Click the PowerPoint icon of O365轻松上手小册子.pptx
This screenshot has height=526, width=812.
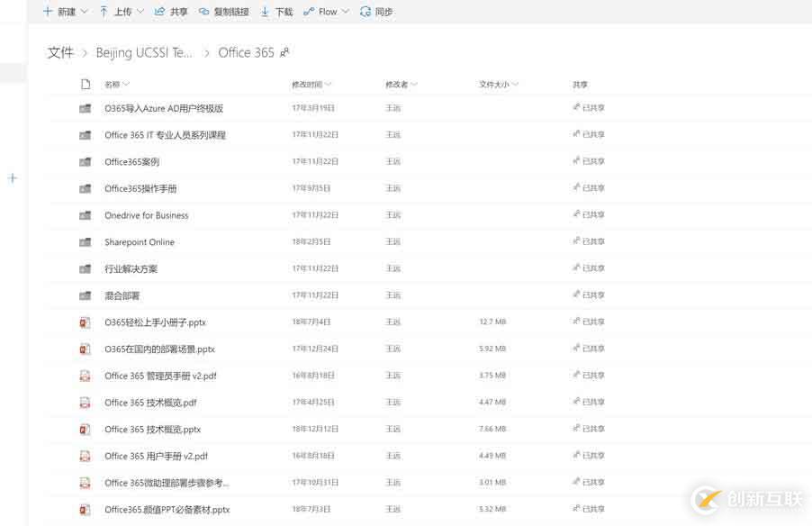85,322
